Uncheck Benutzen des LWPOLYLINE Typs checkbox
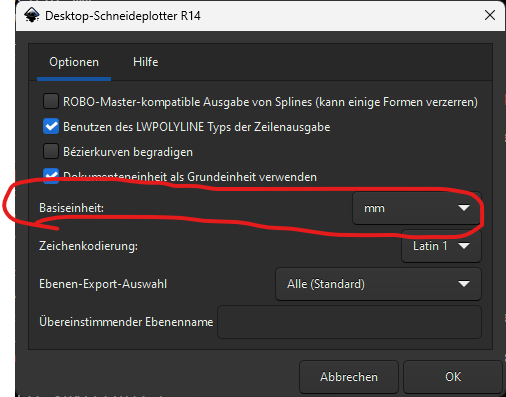Viewport: 506px width, 397px height. pos(51,127)
